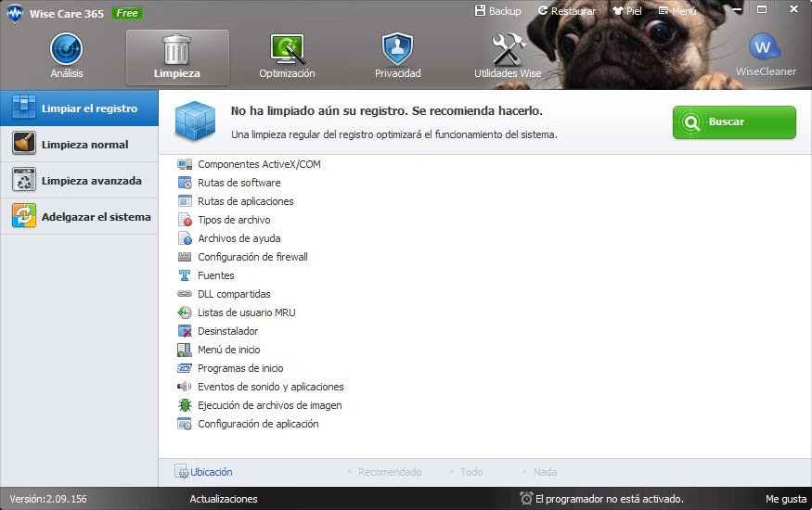The width and height of the screenshot is (812, 510).
Task: Choose the Nada selection option
Action: (x=545, y=472)
